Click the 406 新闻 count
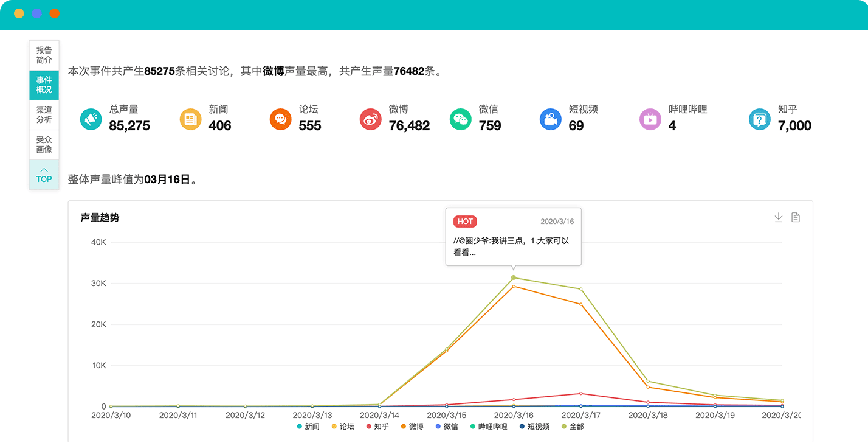This screenshot has height=443, width=868. [220, 125]
